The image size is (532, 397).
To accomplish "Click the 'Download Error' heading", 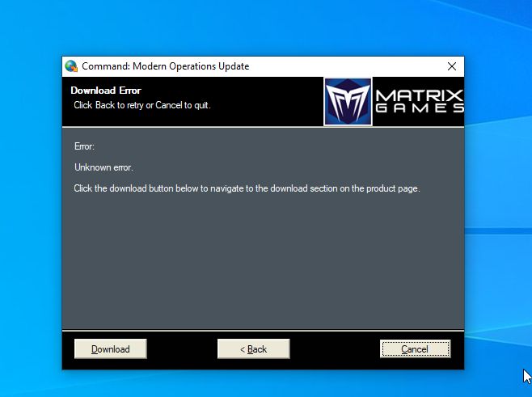I will tap(106, 91).
